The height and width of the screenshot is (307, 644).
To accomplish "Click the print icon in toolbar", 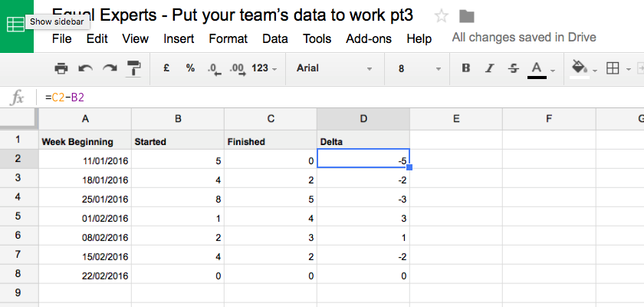I will (x=61, y=68).
